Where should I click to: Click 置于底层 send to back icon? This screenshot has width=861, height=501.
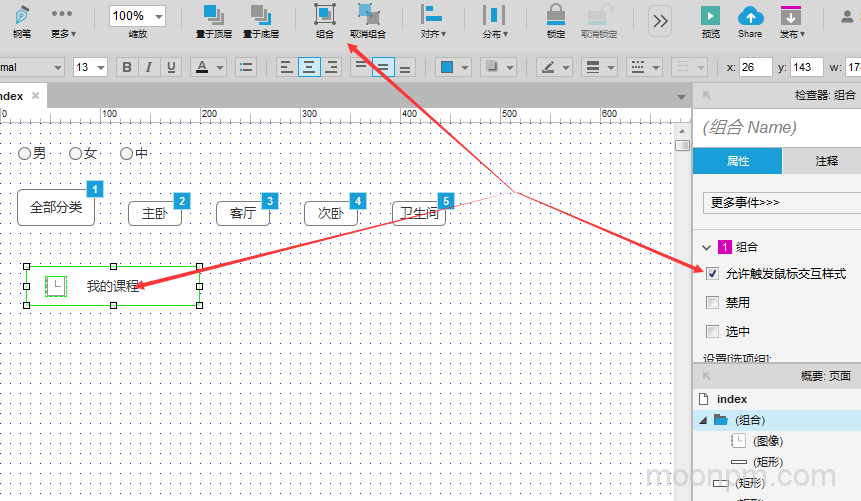click(x=261, y=15)
